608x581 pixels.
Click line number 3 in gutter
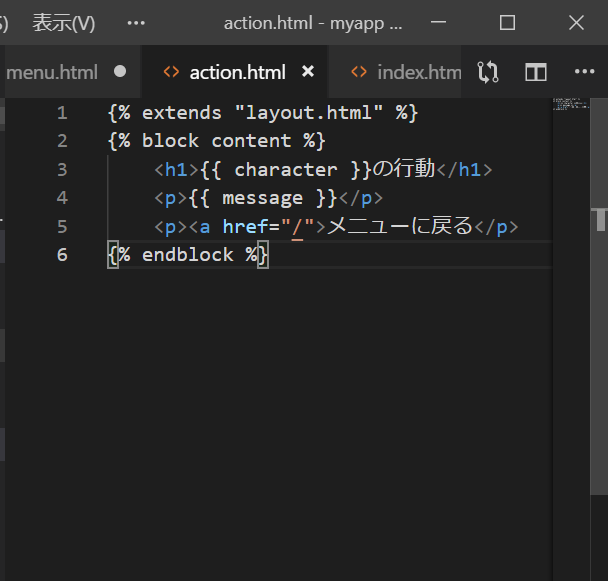[63, 169]
